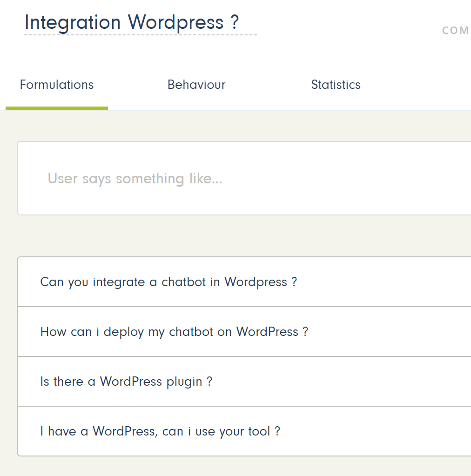471x476 pixels.
Task: Switch to the Formulations tab
Action: coord(57,85)
